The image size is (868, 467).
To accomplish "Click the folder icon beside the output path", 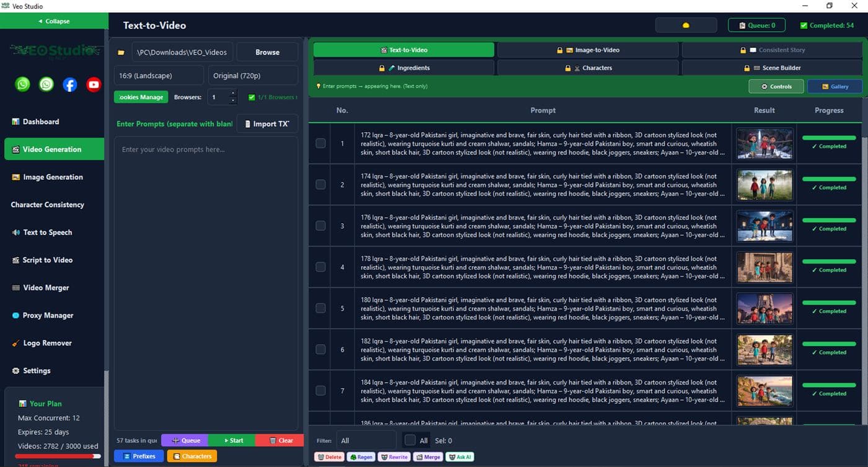I will pos(122,53).
